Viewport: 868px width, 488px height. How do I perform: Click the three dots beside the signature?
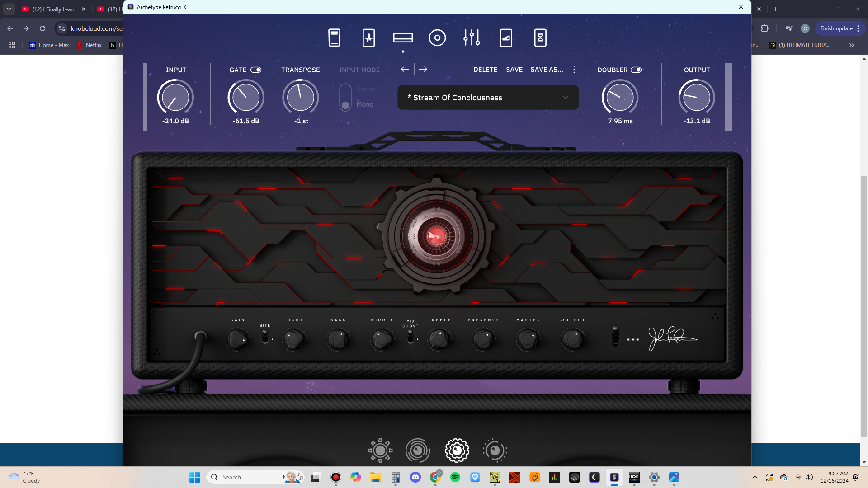point(633,339)
